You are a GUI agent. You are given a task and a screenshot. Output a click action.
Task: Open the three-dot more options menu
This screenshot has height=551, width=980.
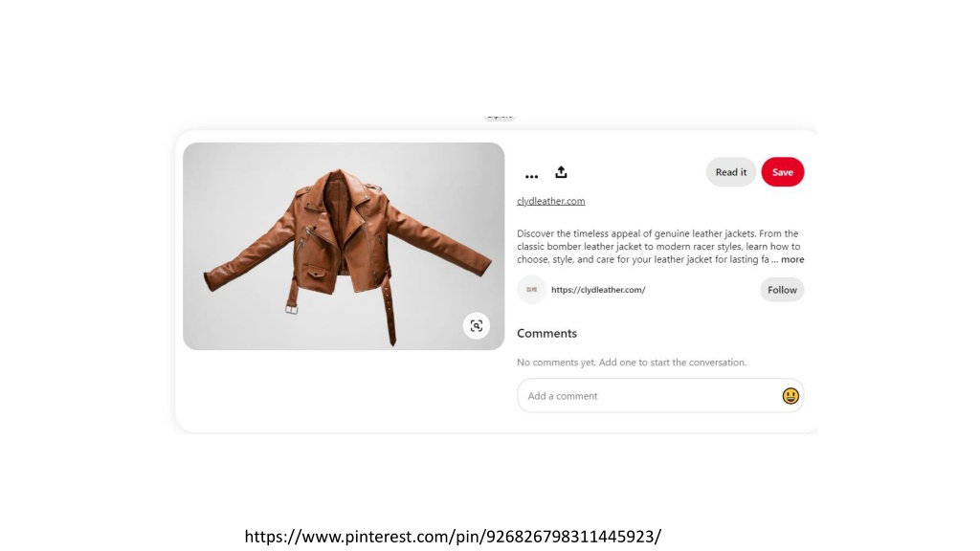531,177
